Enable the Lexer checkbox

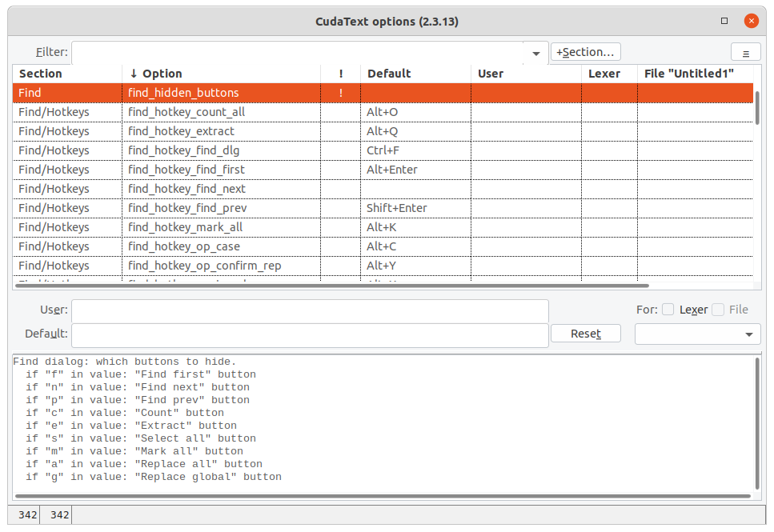pyautogui.click(x=668, y=310)
